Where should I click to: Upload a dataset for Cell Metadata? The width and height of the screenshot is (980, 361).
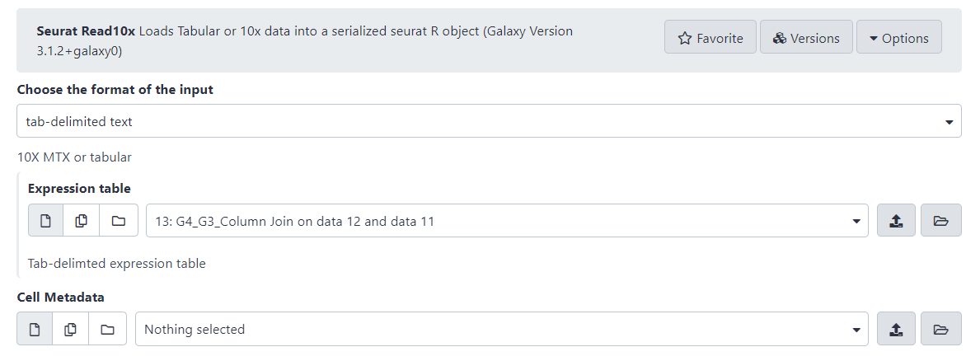point(897,329)
